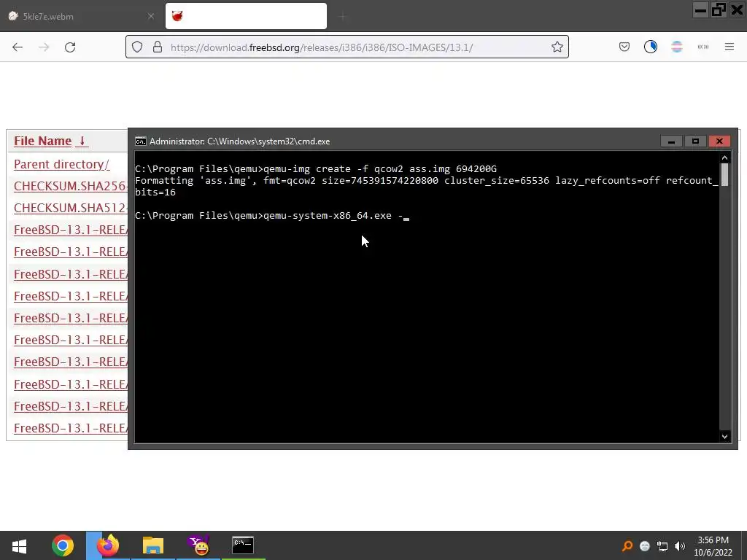747x560 pixels.
Task: Restore down the Firefox browser window
Action: pos(718,10)
